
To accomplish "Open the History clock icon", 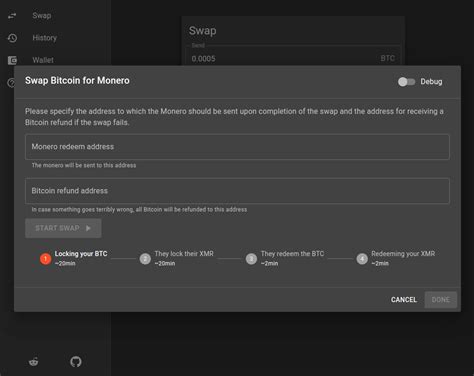I will pos(12,38).
